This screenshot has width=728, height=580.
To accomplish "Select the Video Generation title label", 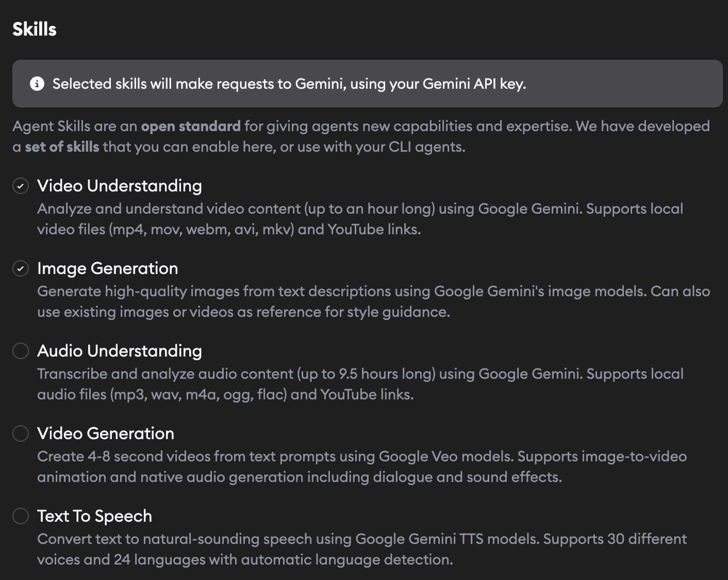I will point(106,433).
